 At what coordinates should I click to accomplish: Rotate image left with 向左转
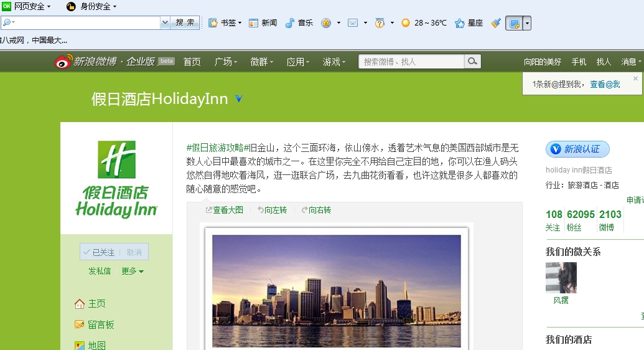coord(272,210)
